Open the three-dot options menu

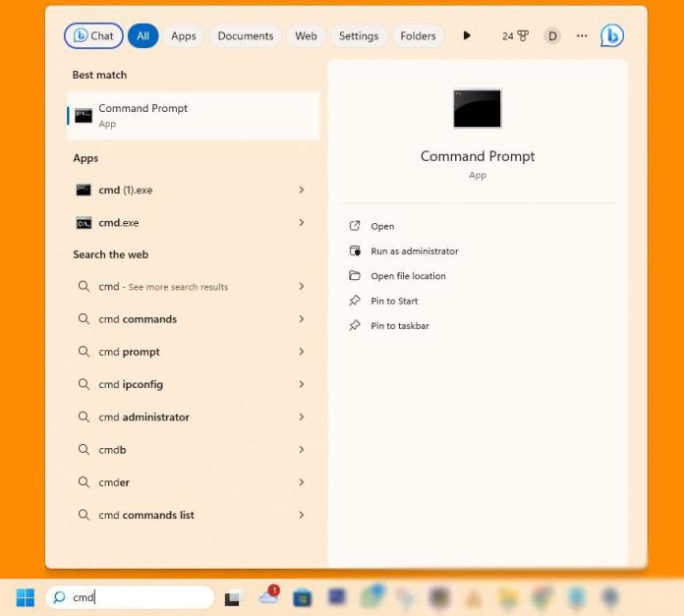pos(582,35)
